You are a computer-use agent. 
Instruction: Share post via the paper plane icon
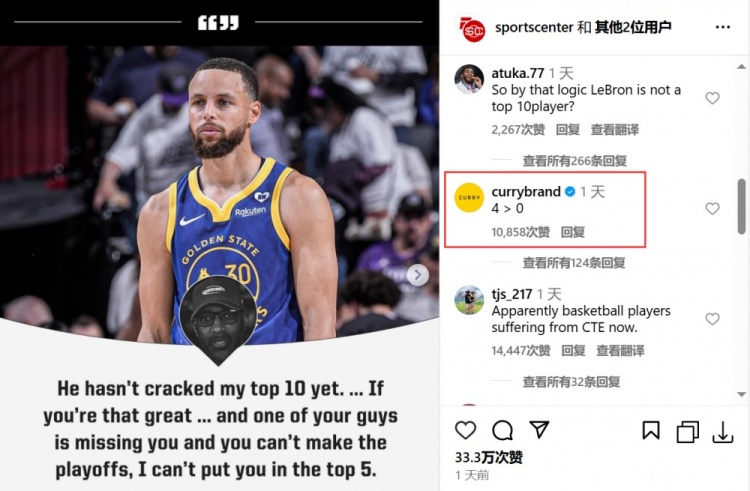pyautogui.click(x=540, y=429)
